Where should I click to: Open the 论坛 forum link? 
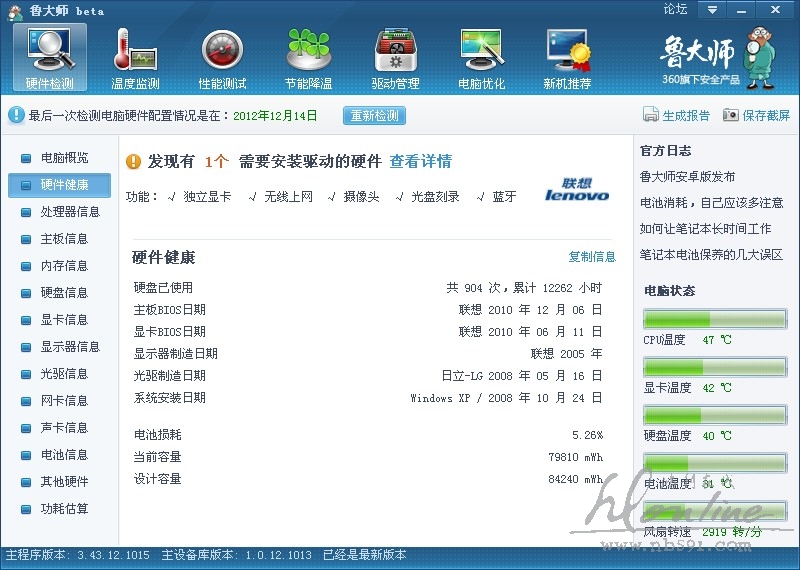point(675,9)
